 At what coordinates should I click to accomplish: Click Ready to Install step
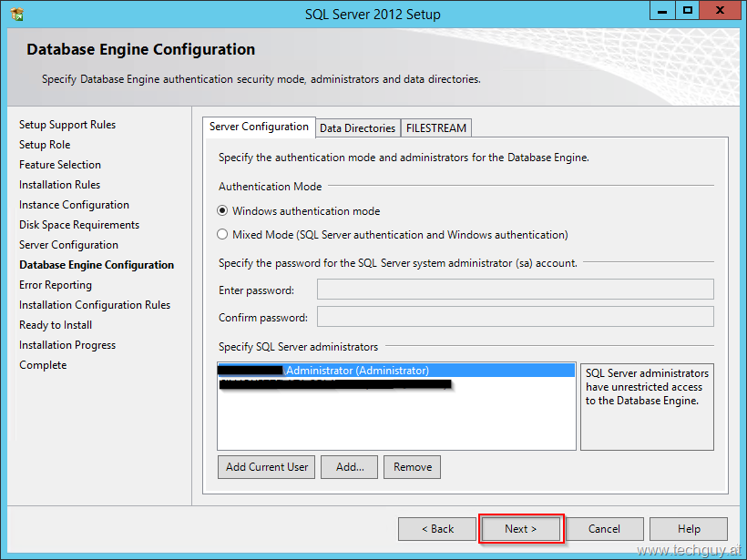[56, 325]
